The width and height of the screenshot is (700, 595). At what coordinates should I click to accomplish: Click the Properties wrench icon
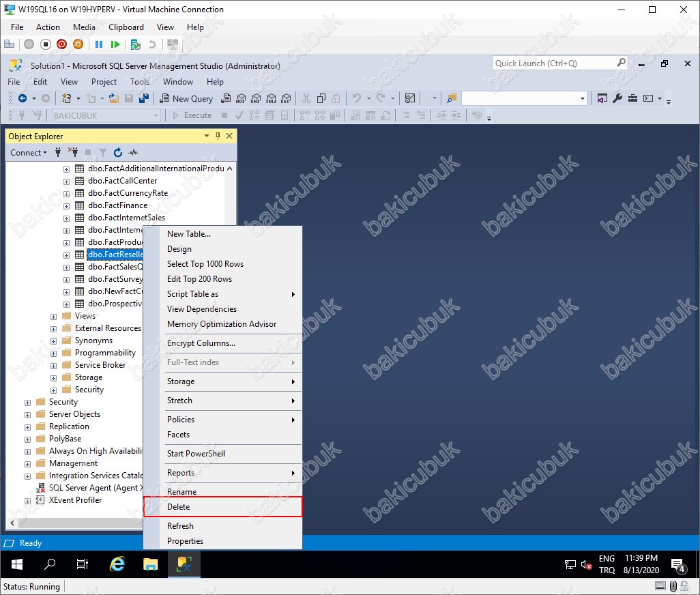click(617, 98)
